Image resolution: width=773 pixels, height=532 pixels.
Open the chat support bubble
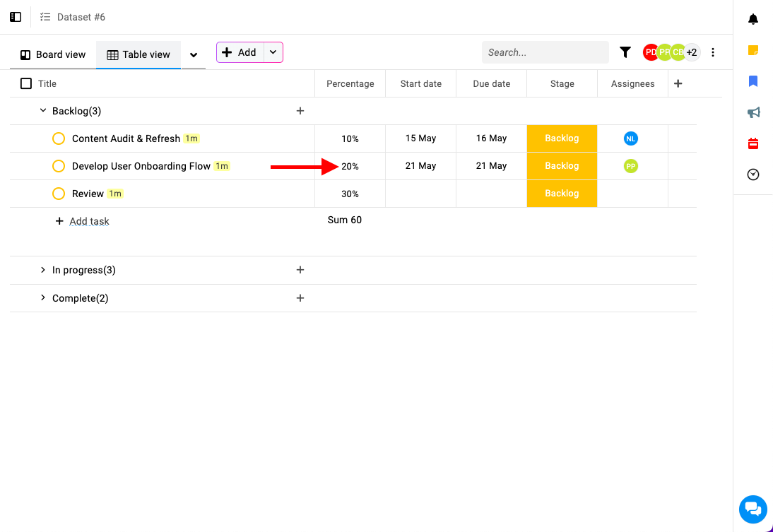point(753,509)
